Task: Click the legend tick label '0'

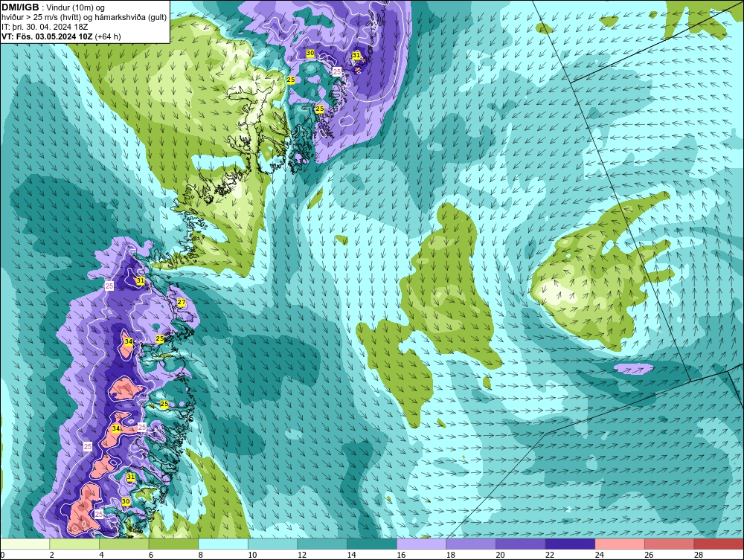Action: (x=2, y=555)
